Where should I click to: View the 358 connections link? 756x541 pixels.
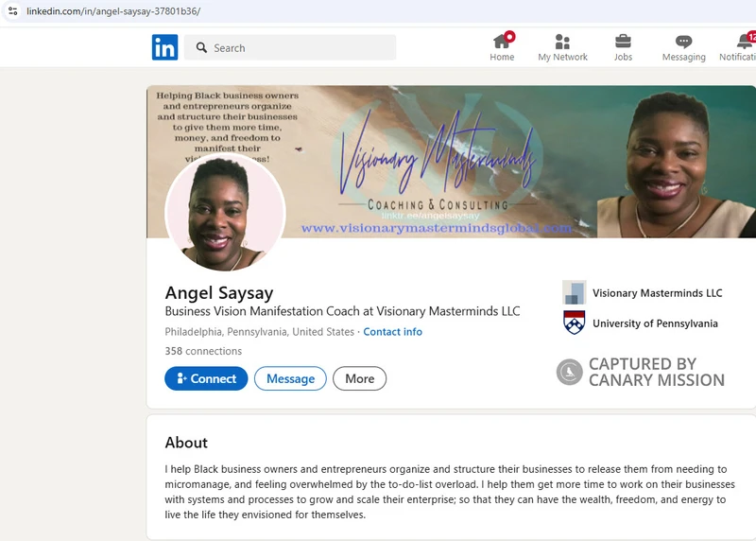click(x=203, y=351)
